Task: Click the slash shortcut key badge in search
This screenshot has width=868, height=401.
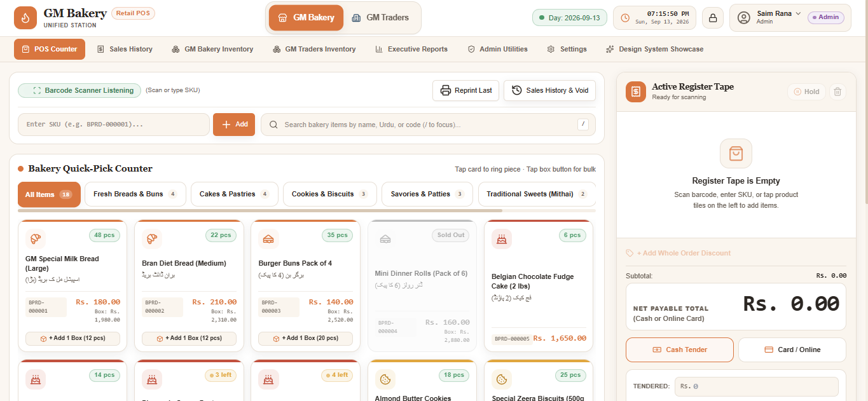Action: (x=583, y=125)
